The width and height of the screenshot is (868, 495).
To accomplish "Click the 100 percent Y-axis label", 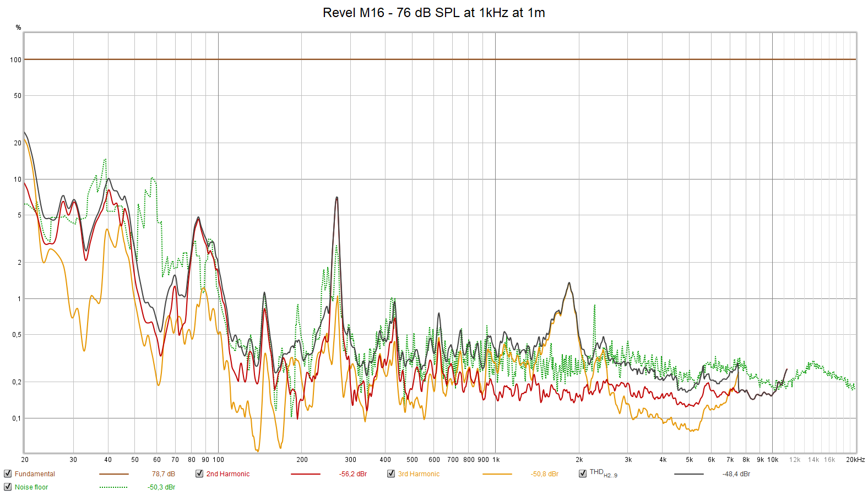I will 15,60.
